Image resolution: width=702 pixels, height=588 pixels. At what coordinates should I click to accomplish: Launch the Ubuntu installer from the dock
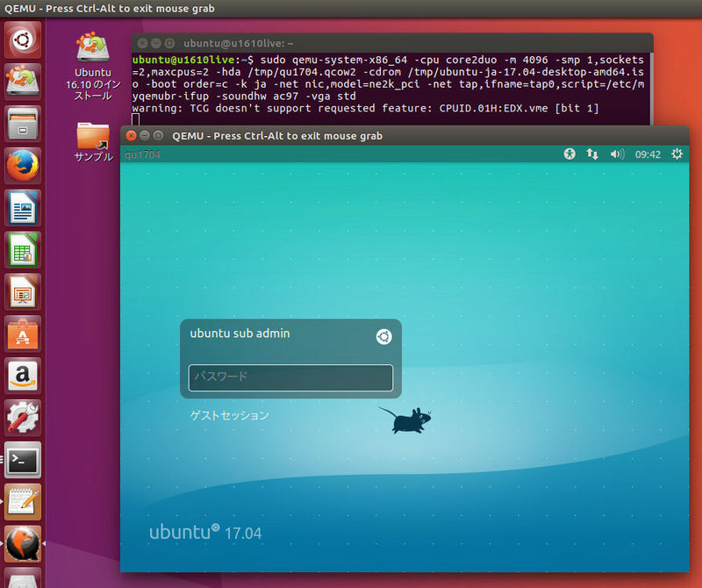pyautogui.click(x=23, y=82)
